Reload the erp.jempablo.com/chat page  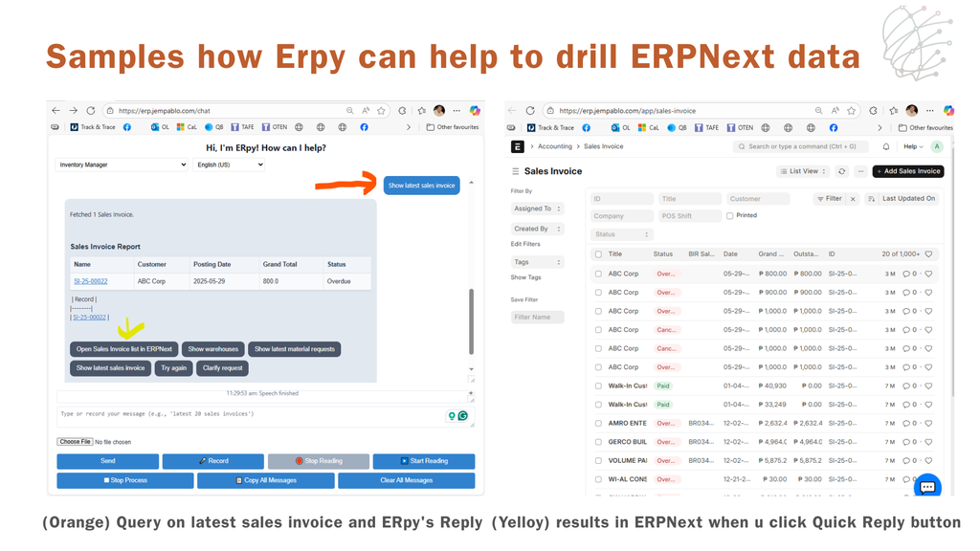91,111
